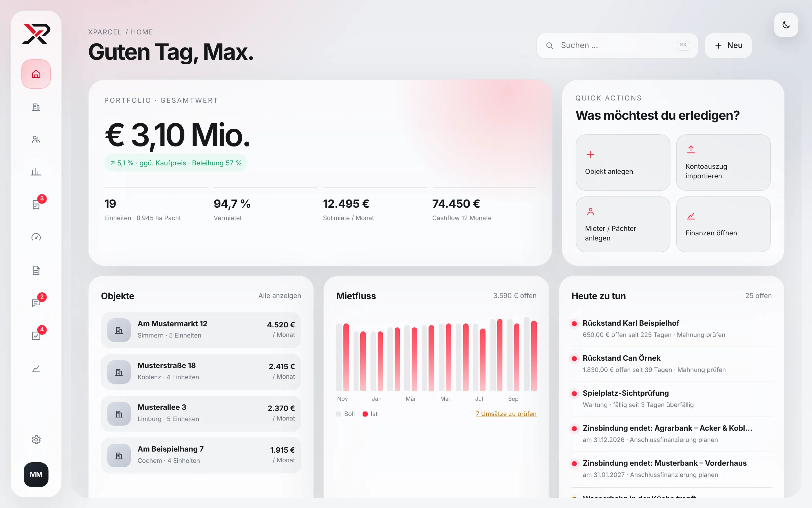Click building icon beside Am Beispielhang 7
Screen dimensions: 812x508
click(119, 456)
